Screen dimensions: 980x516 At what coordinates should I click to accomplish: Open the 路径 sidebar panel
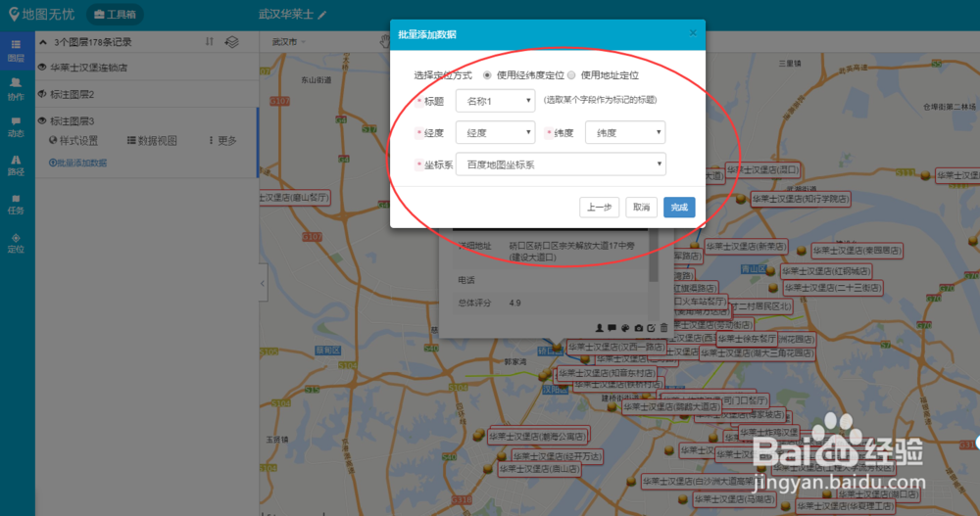tap(17, 165)
